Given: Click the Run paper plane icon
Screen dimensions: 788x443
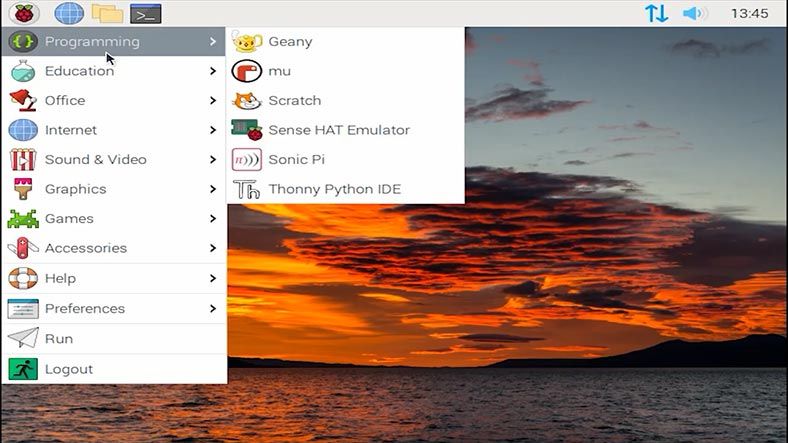Looking at the screenshot, I should point(23,338).
